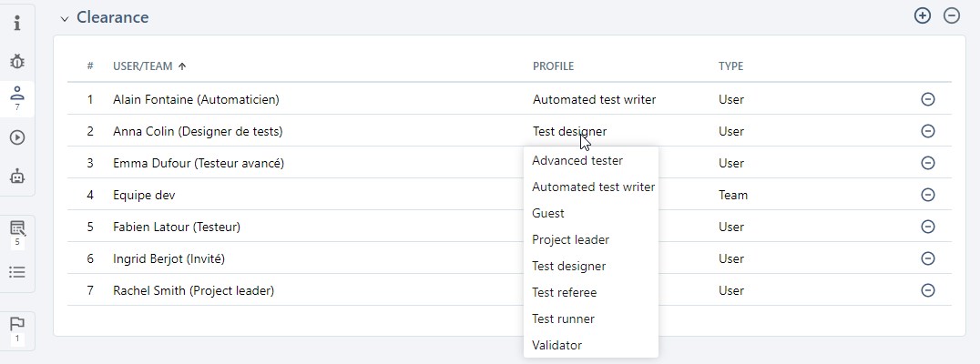Add a clearance with the plus icon
980x364 pixels.
click(x=923, y=15)
